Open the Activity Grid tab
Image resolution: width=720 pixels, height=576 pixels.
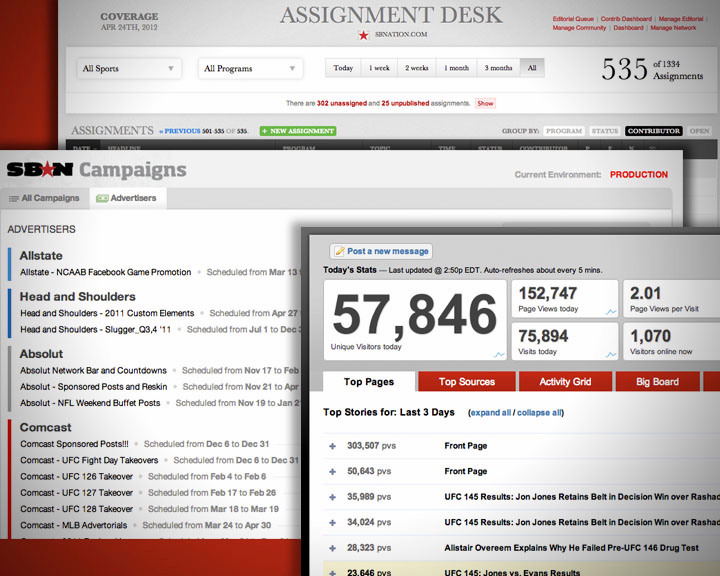point(565,382)
